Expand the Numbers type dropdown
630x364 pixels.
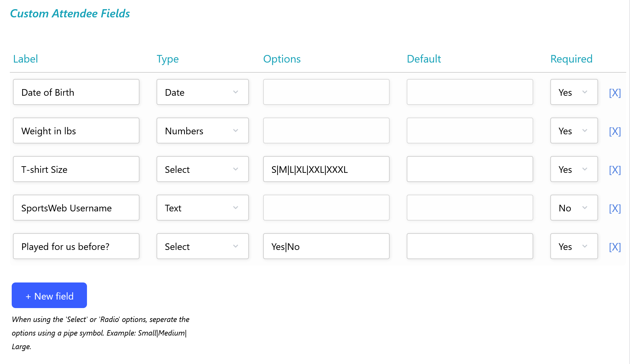click(202, 131)
